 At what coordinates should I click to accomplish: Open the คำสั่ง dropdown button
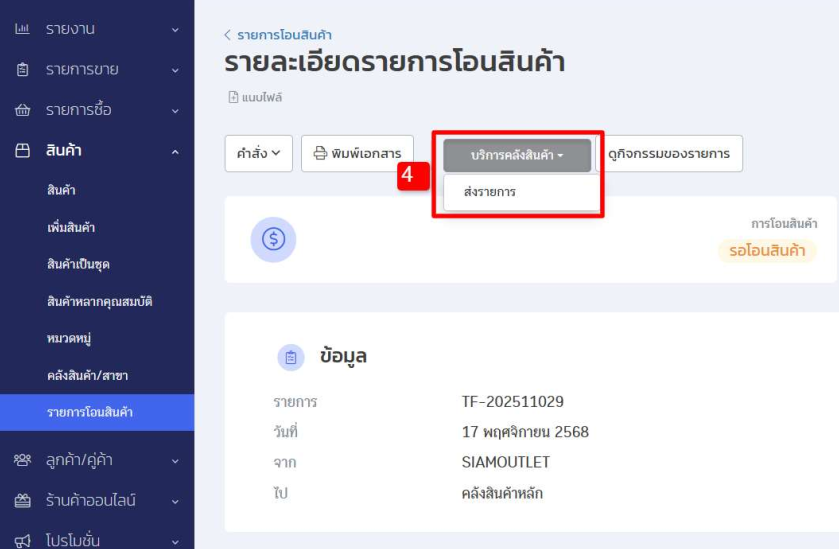point(258,154)
